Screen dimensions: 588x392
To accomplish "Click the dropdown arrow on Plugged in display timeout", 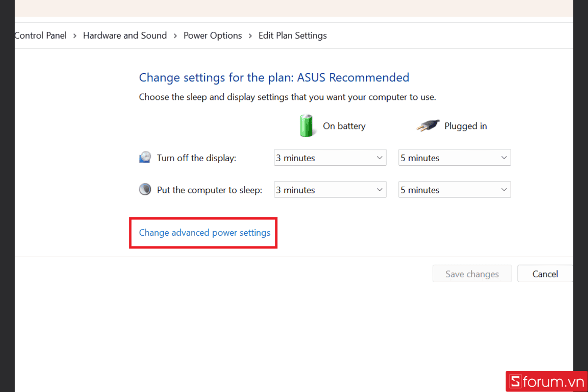I will (x=504, y=157).
